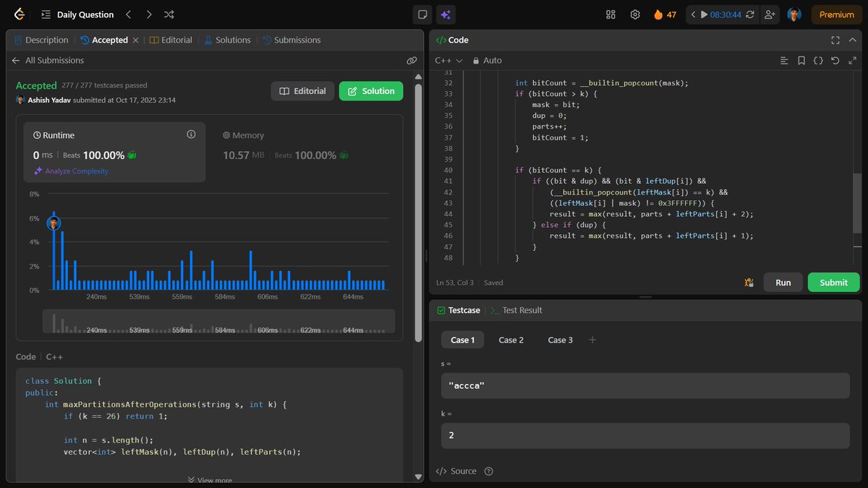Screen dimensions: 868x488
Task: Submit the solution
Action: [833, 283]
